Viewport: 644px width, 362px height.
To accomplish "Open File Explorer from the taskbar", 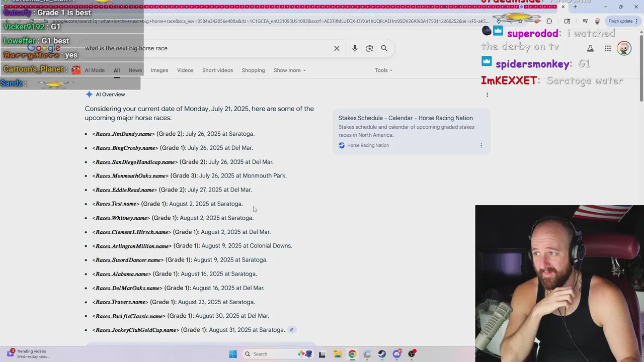I will click(337, 354).
